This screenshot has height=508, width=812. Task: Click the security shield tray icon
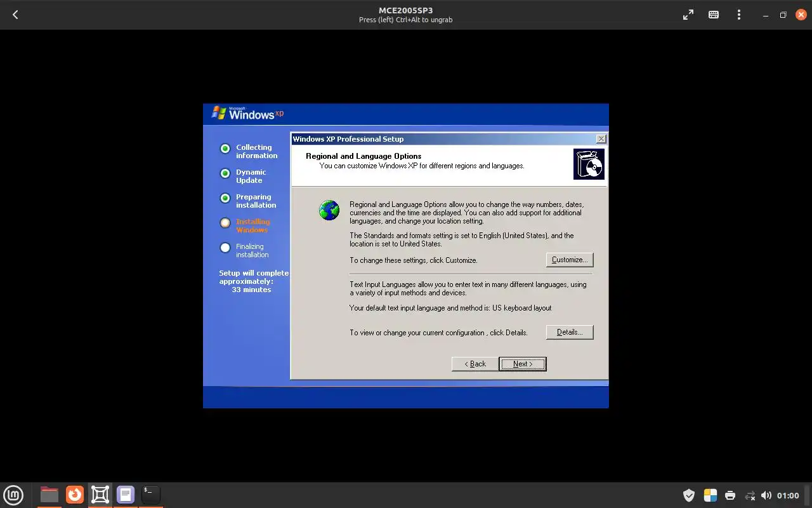point(689,495)
